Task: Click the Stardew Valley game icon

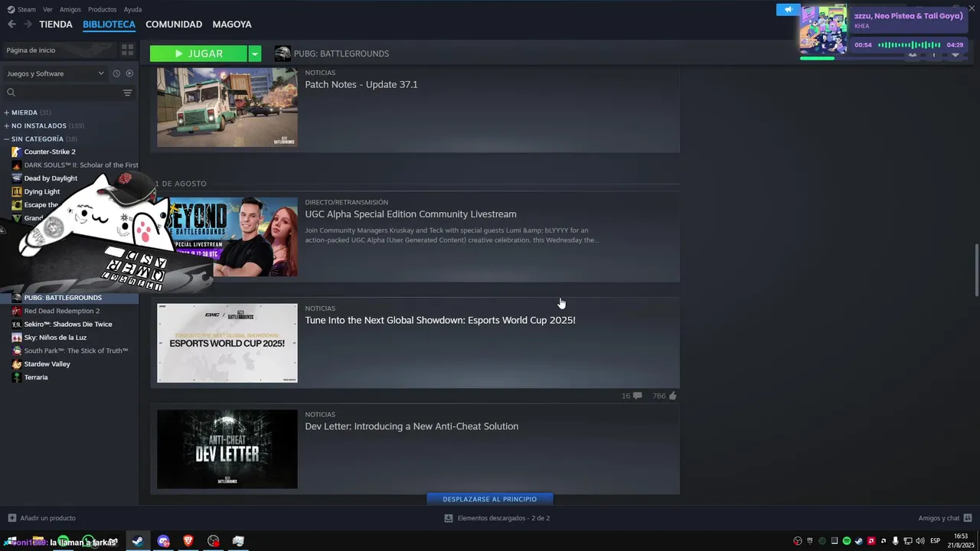Action: (17, 364)
